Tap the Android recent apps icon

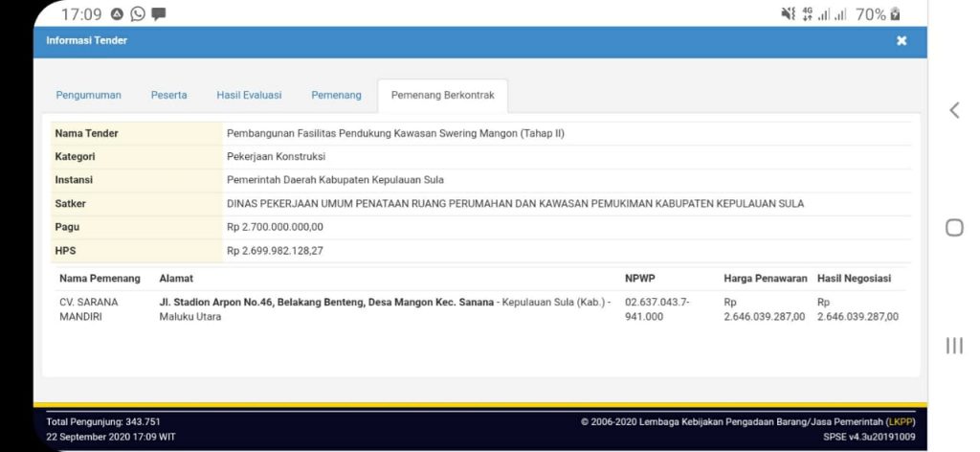tap(954, 345)
